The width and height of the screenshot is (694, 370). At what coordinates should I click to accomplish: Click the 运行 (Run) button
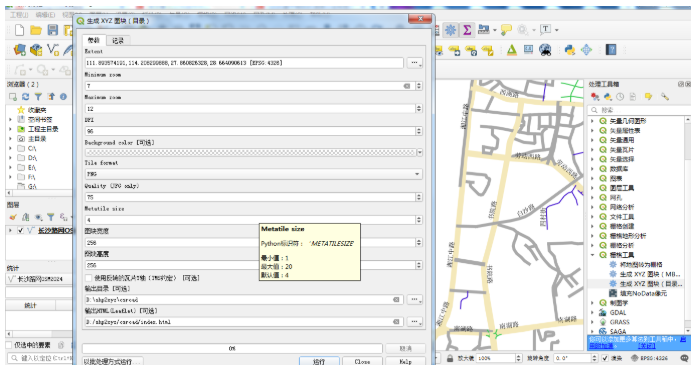[x=319, y=362]
